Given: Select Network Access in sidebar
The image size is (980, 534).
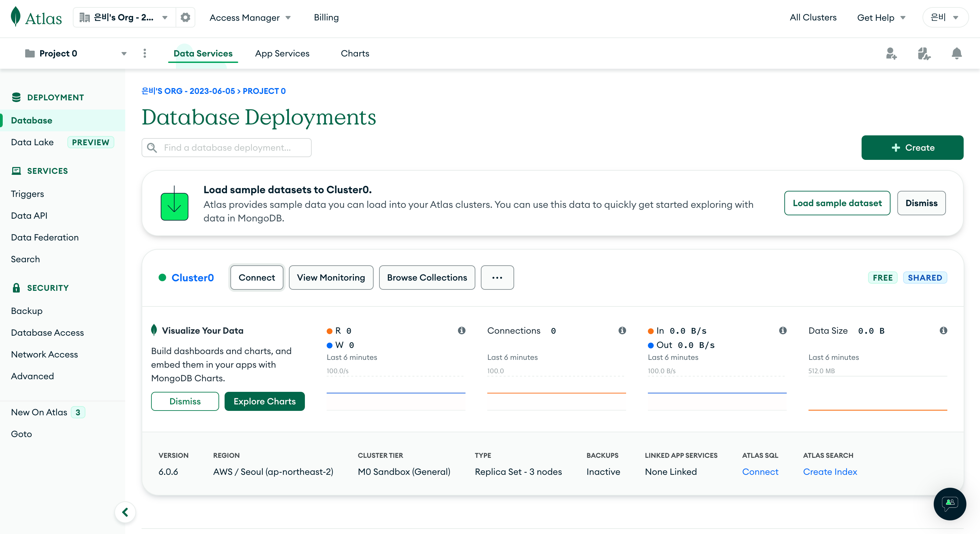Looking at the screenshot, I should [44, 354].
